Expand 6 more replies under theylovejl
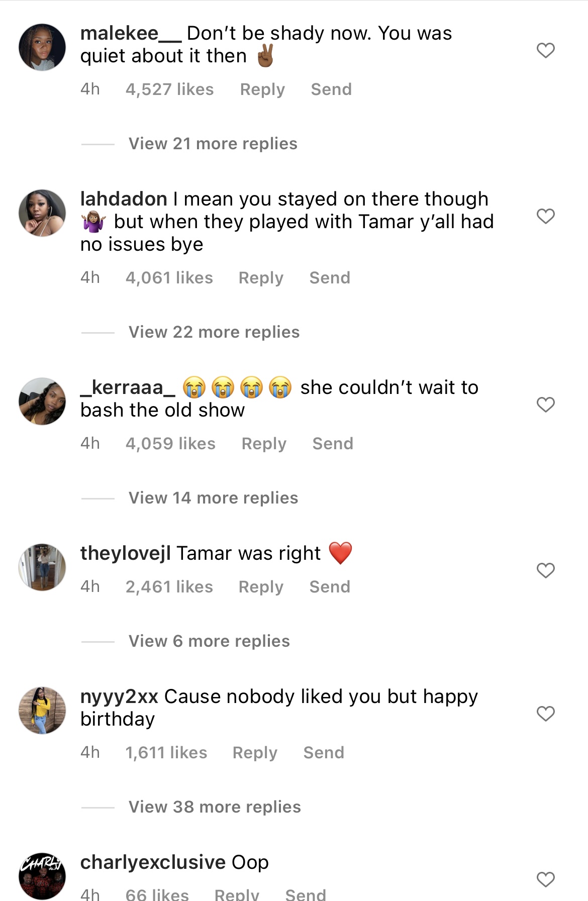 pyautogui.click(x=209, y=641)
